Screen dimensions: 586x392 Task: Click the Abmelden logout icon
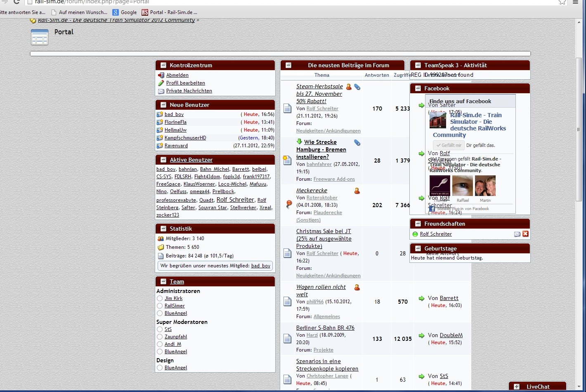[161, 75]
